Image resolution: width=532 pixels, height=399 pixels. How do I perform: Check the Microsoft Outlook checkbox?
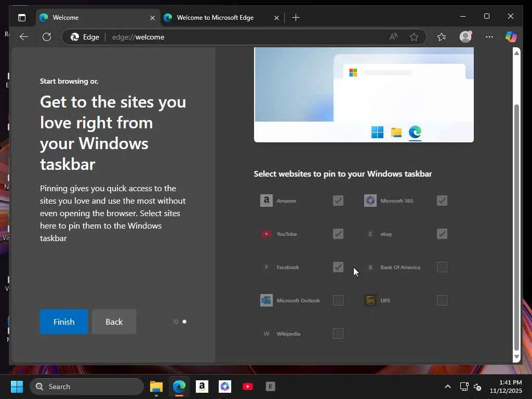[x=338, y=300]
